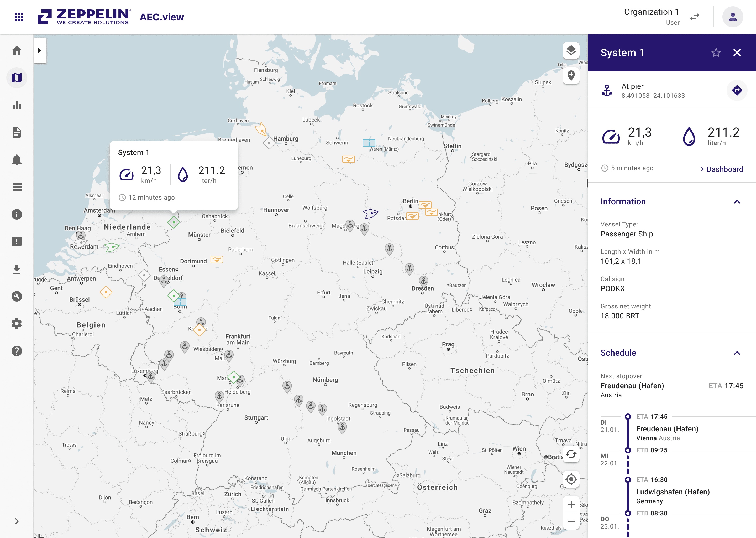The image size is (756, 538).
Task: Collapse the Information section
Action: [737, 202]
